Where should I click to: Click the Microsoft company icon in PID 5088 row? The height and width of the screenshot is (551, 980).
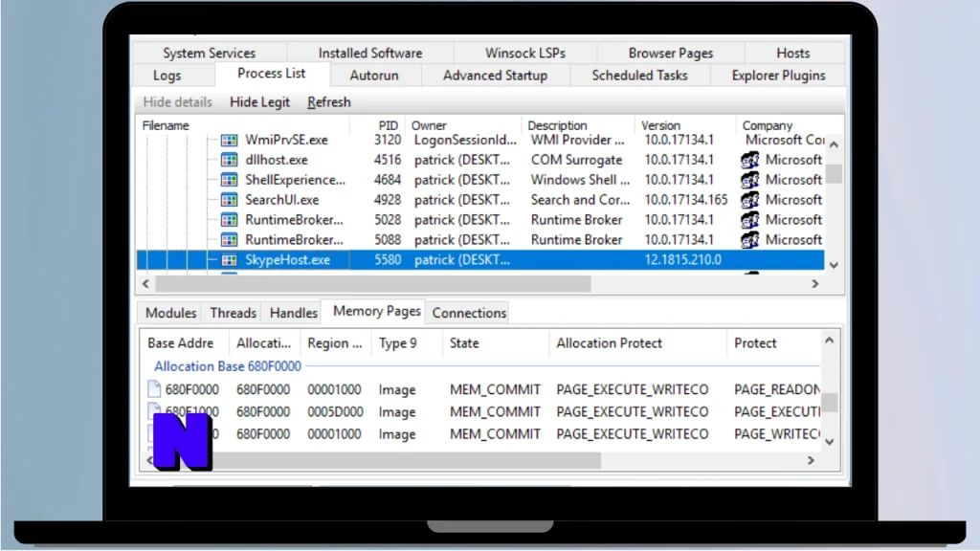(750, 240)
